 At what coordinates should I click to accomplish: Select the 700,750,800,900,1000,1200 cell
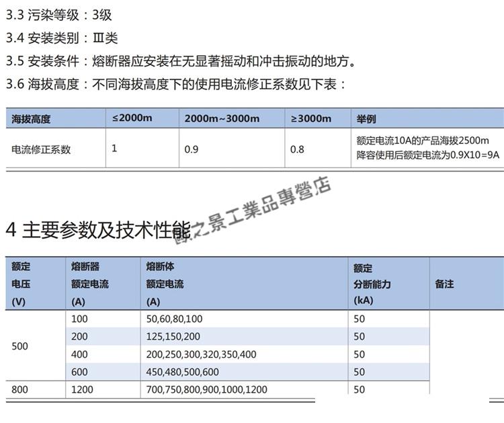(x=206, y=389)
